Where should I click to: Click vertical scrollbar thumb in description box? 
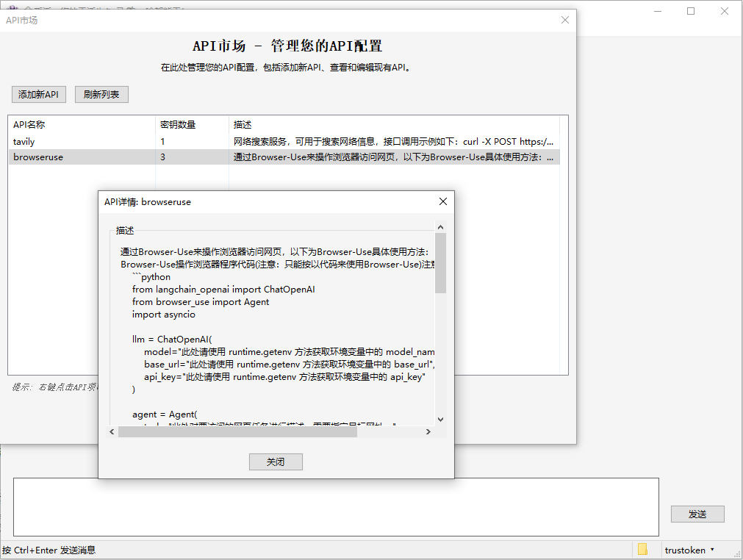point(441,263)
